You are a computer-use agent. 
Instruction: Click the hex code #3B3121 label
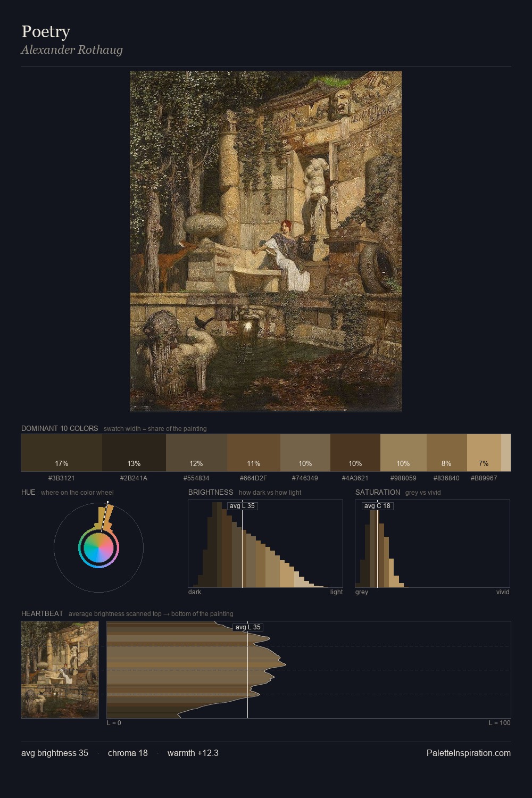pyautogui.click(x=62, y=478)
